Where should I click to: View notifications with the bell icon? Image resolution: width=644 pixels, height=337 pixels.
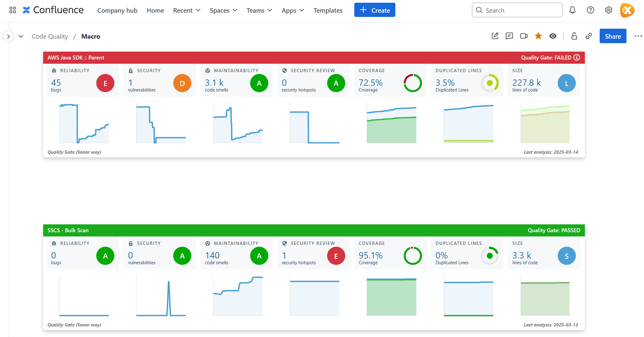click(572, 10)
